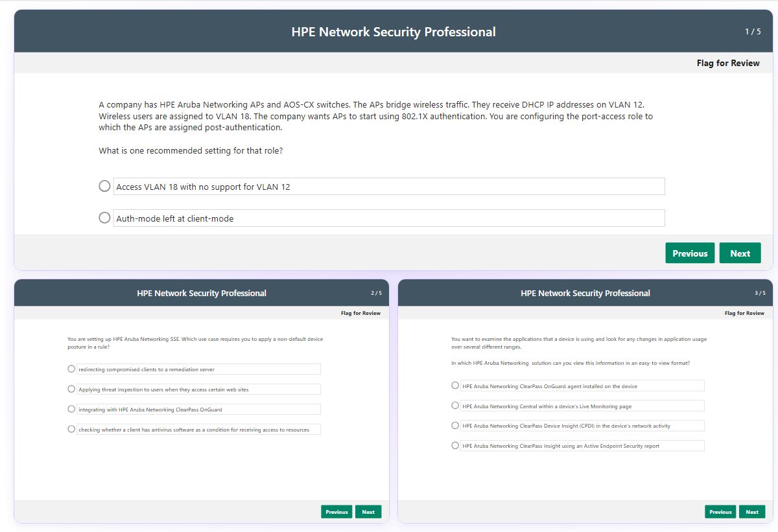Click header title of the 1/5 question panel
The image size is (778, 532).
(394, 32)
